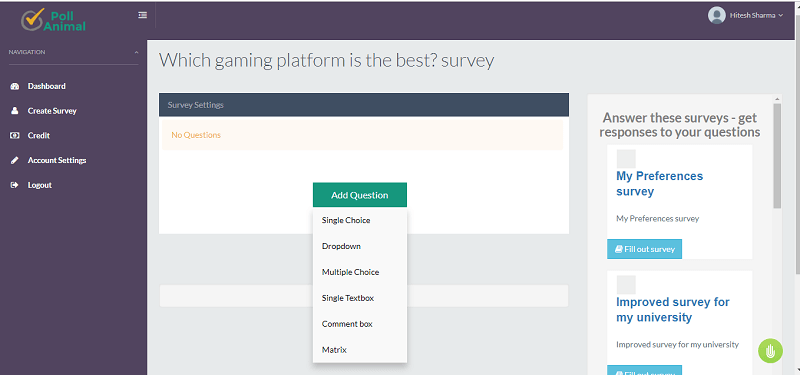Click 'My Preferences survey' description text
The image size is (800, 375).
pyautogui.click(x=658, y=218)
